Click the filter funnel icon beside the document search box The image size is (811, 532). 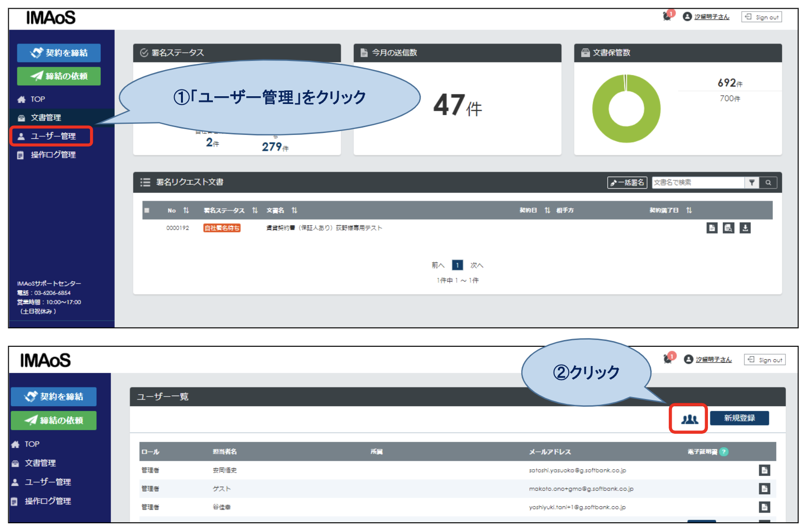(x=752, y=183)
